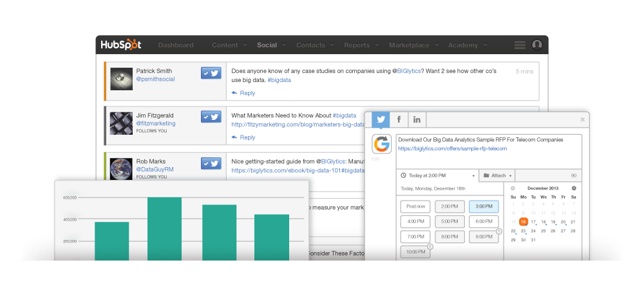Reply to Patrick Smith's tweet
Image resolution: width=644 pixels, height=296 pixels.
[243, 93]
